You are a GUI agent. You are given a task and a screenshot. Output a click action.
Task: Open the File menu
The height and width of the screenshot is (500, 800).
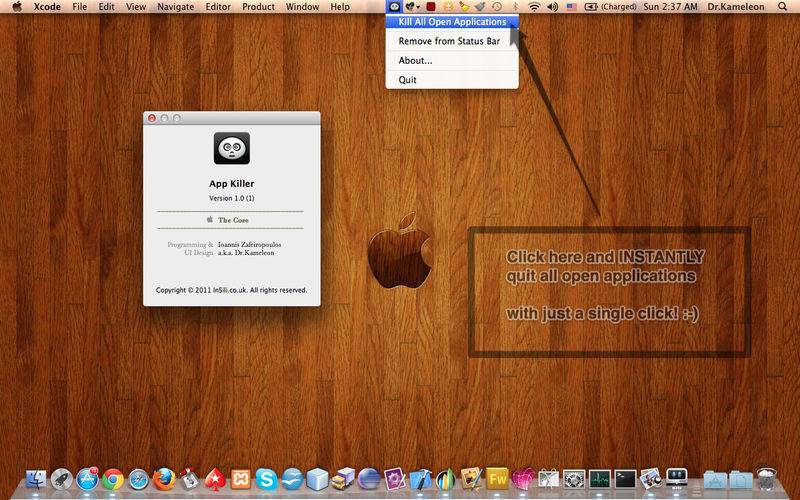[79, 7]
